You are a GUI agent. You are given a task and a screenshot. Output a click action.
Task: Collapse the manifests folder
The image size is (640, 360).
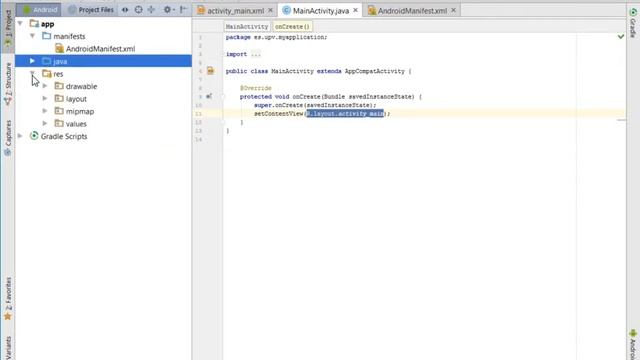click(x=32, y=36)
